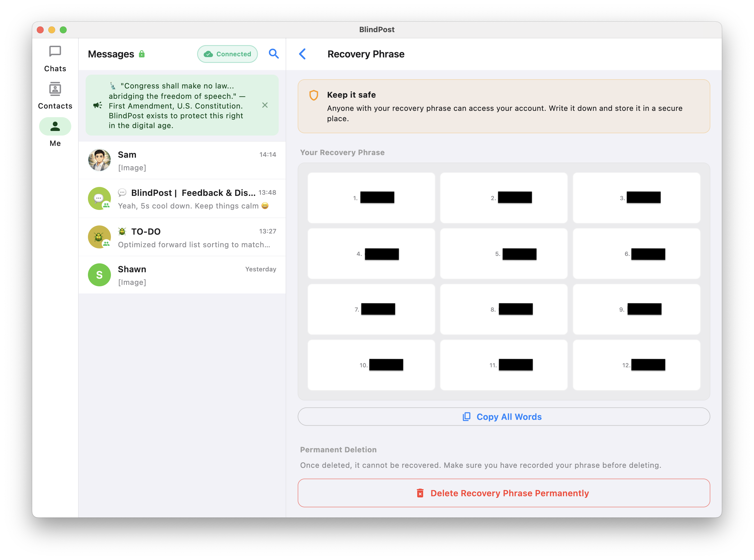Click the back chevron from Recovery Phrase
754x560 pixels.
click(x=302, y=54)
